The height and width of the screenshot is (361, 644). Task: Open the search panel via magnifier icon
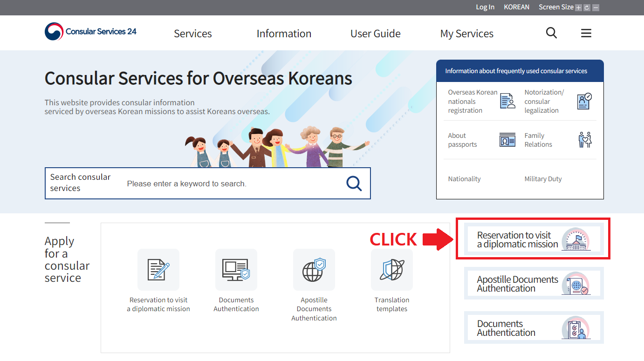tap(551, 33)
